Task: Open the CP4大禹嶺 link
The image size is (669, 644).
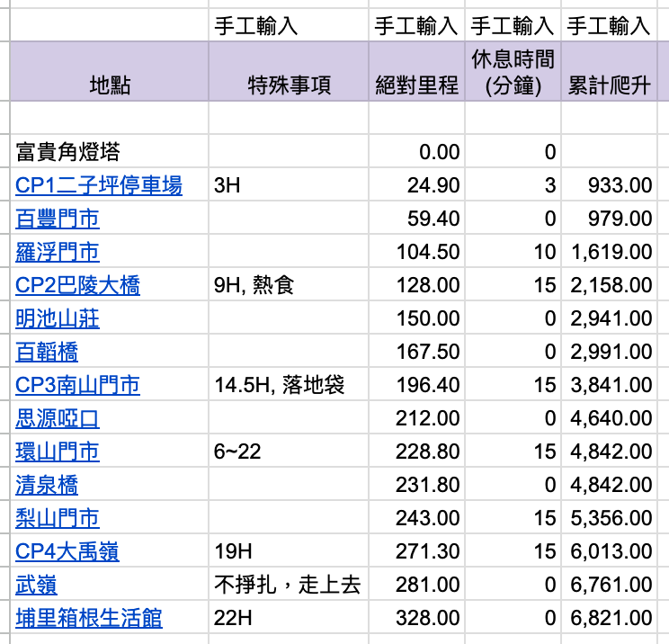Action: click(67, 551)
